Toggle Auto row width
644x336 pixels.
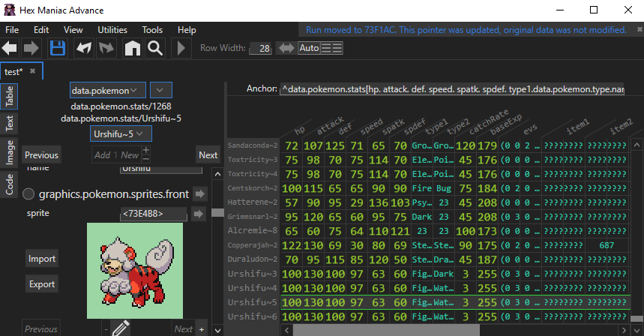(308, 48)
